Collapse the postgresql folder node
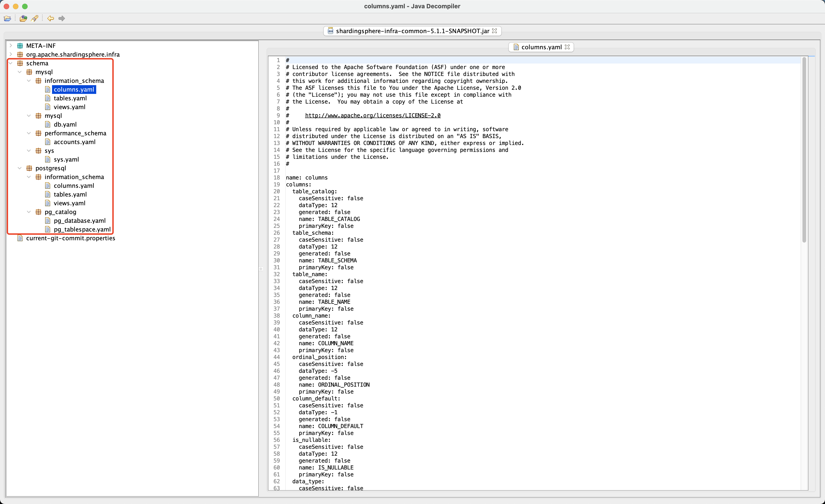825x504 pixels. pos(20,168)
